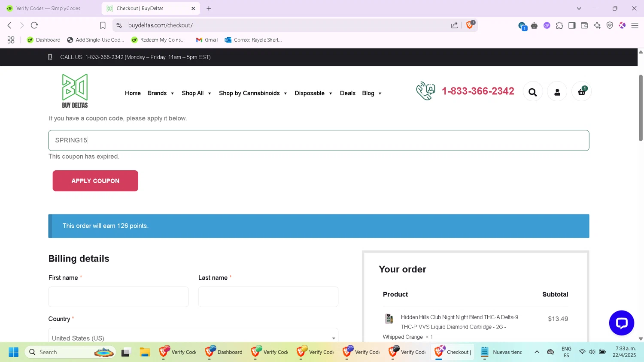
Task: Open Brave Wallet icon
Action: [584, 25]
